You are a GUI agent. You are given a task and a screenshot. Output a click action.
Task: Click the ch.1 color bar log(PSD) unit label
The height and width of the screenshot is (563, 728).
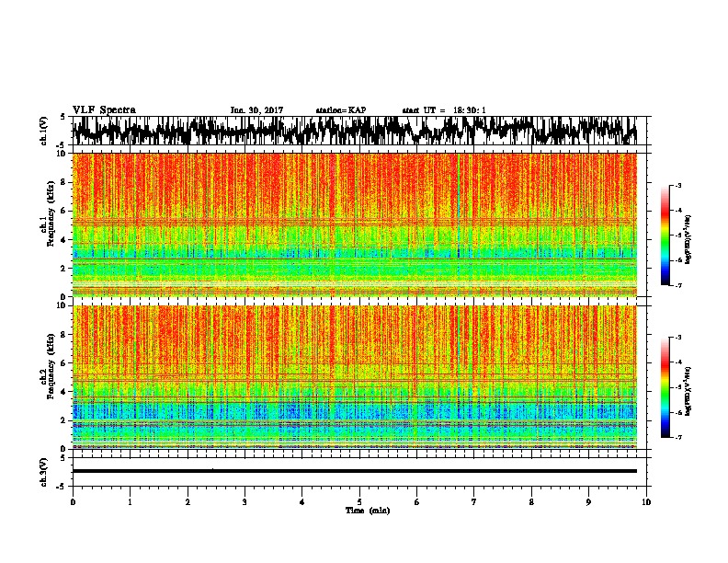pos(688,240)
